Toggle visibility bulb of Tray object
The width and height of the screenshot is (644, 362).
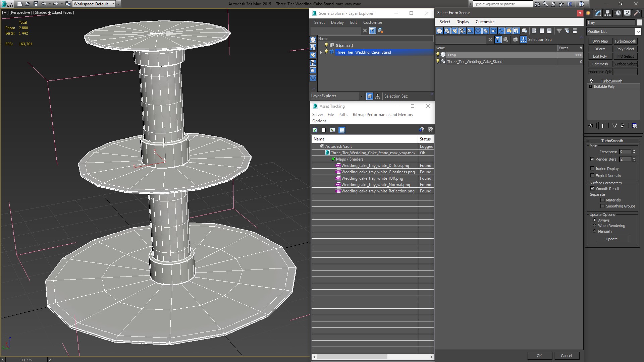[438, 55]
